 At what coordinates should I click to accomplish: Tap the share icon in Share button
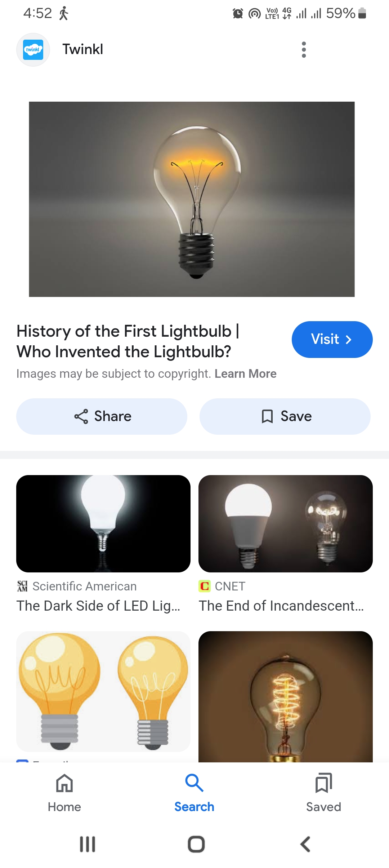[81, 416]
